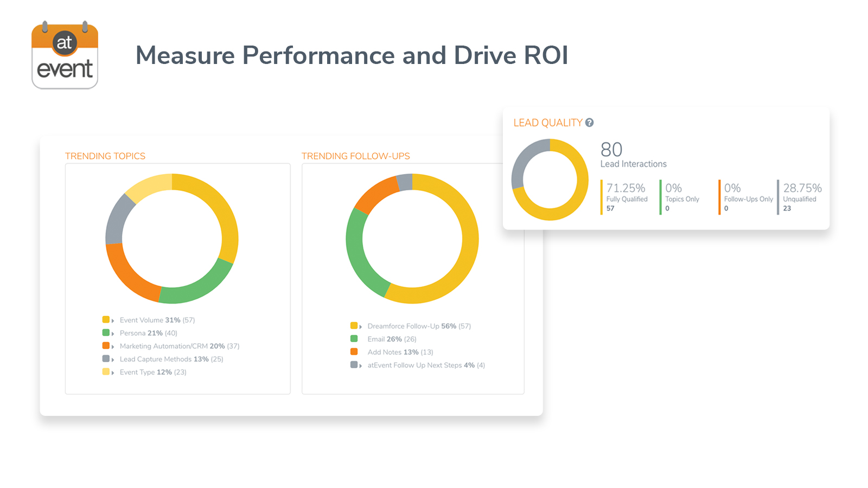The width and height of the screenshot is (868, 488).
Task: Expand the atEvent Follow Up Next Steps arrow
Action: 361,365
